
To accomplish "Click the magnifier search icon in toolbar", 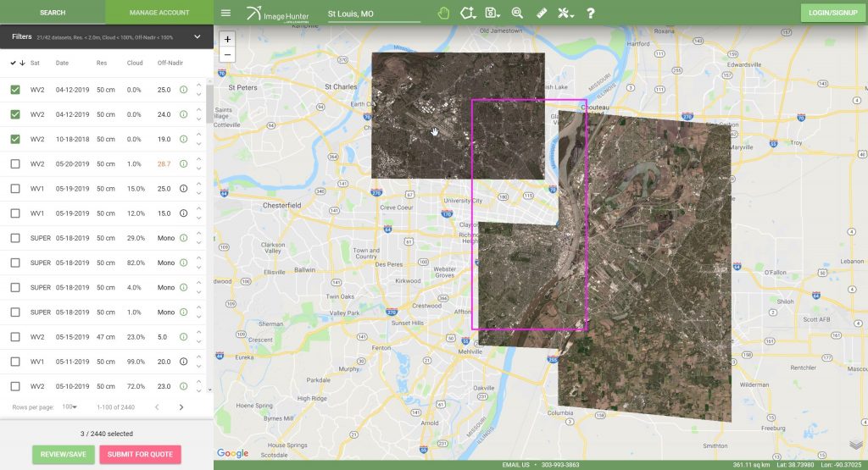I will [517, 13].
